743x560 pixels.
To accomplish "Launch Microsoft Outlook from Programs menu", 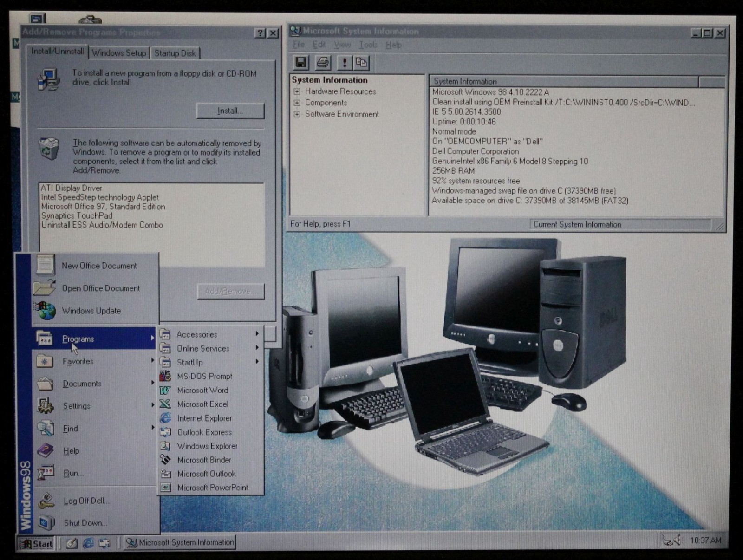I will (x=207, y=474).
